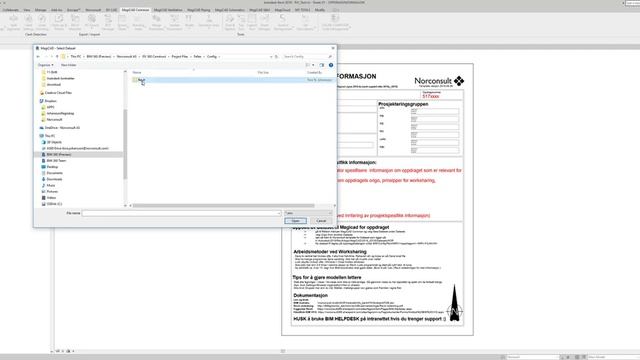Switch to the MagiCAD Common ribbon tab

click(x=136, y=10)
